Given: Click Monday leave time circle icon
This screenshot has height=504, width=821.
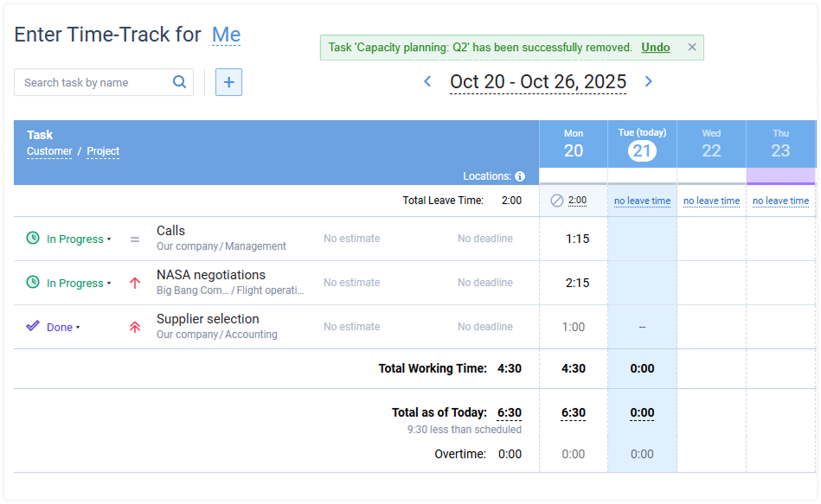Looking at the screenshot, I should coord(557,201).
